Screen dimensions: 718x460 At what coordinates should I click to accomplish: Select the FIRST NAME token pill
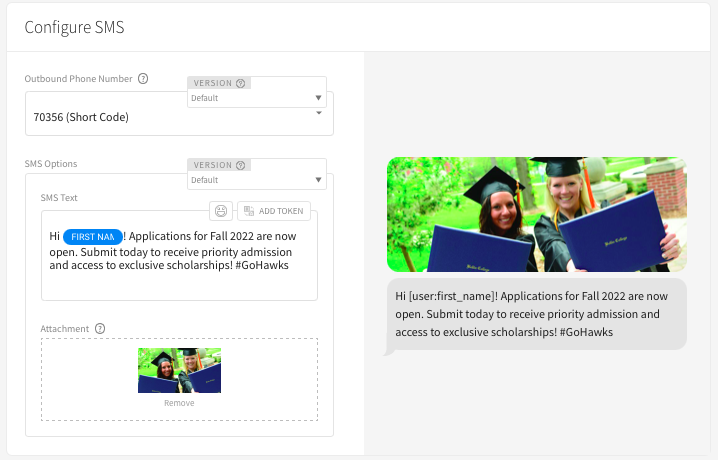[x=93, y=237]
